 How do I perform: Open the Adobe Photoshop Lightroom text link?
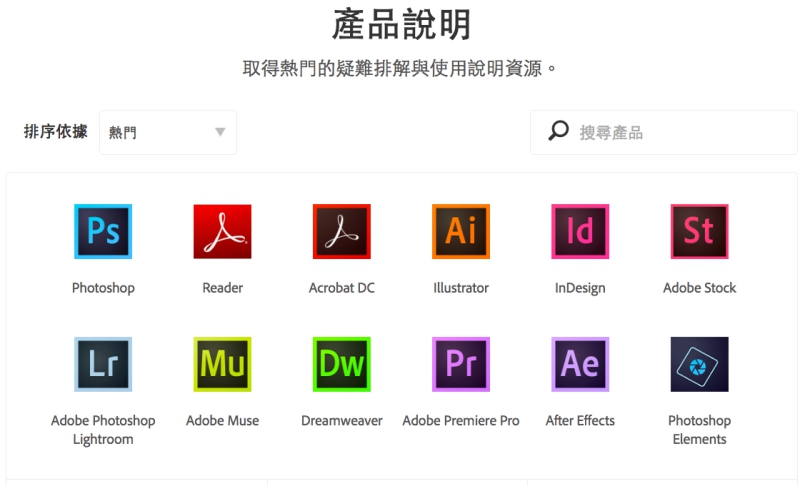point(103,430)
